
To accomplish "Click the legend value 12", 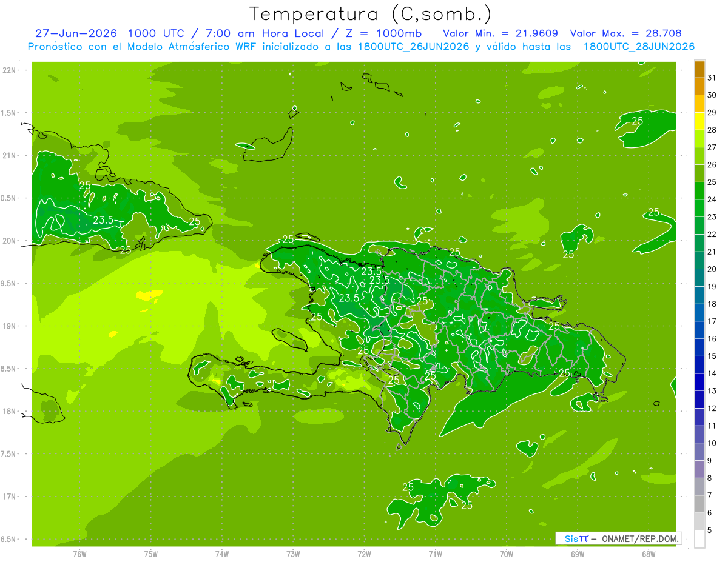I will (712, 408).
